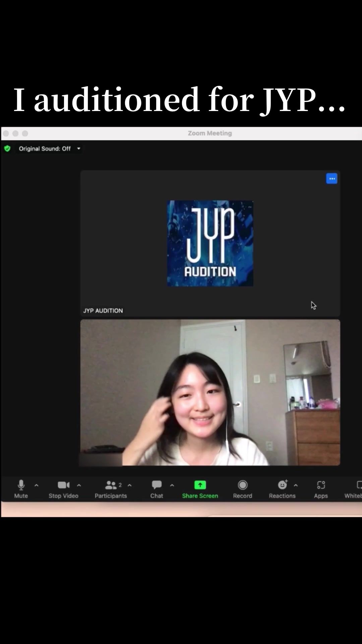362x644 pixels.
Task: Click the green encryption shield icon
Action: (x=7, y=149)
